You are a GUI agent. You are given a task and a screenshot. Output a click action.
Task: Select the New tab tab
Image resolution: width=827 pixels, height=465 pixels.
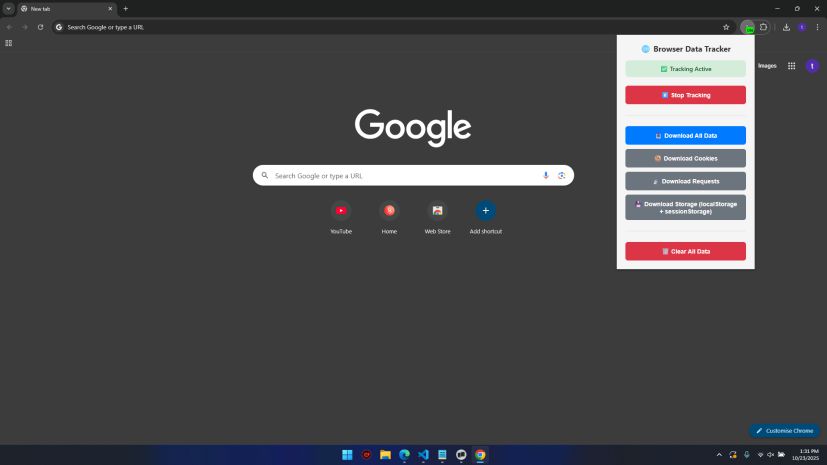67,9
